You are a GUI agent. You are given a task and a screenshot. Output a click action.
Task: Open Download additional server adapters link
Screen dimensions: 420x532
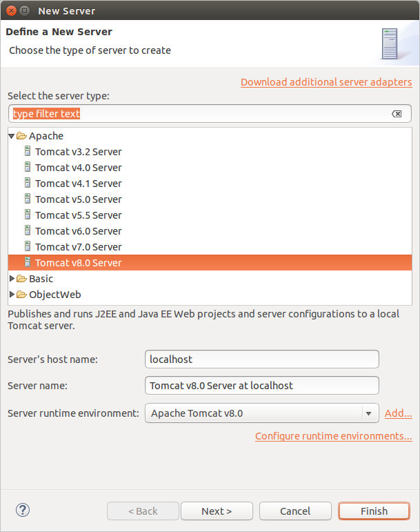[326, 82]
